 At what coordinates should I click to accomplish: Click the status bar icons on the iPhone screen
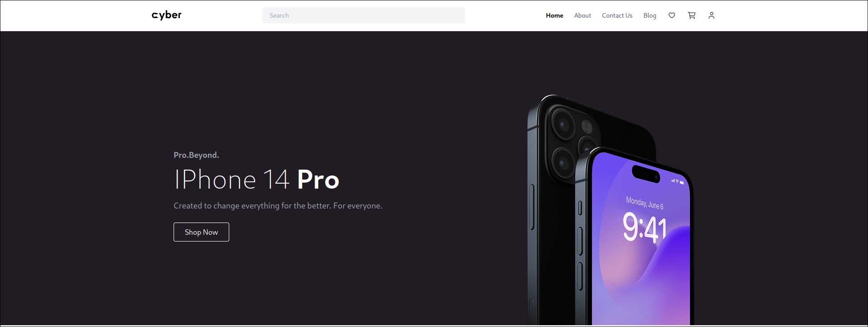[677, 182]
